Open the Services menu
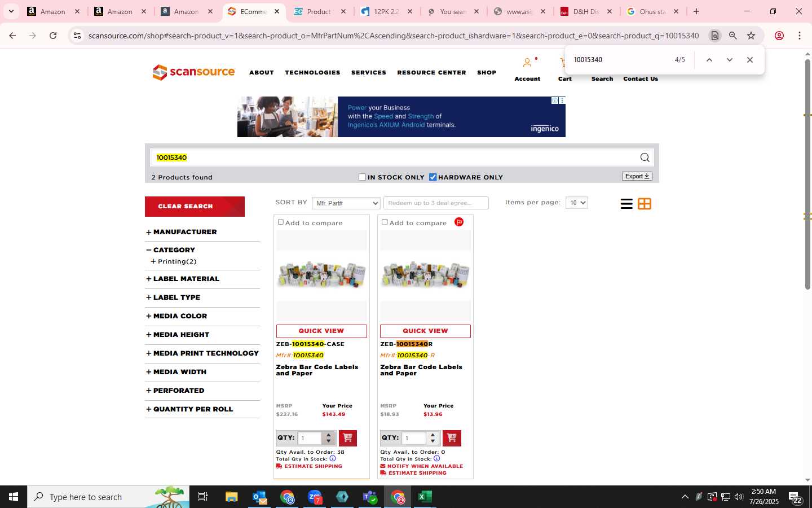The width and height of the screenshot is (812, 508). (369, 73)
